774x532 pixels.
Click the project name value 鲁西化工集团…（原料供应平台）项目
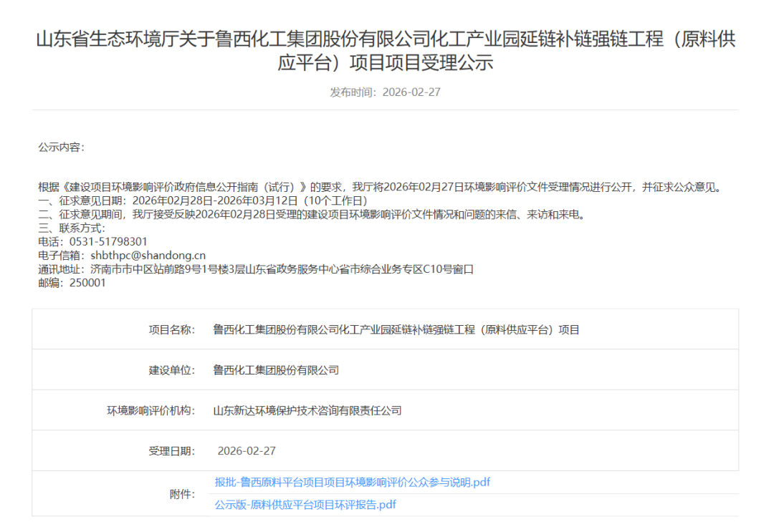396,330
